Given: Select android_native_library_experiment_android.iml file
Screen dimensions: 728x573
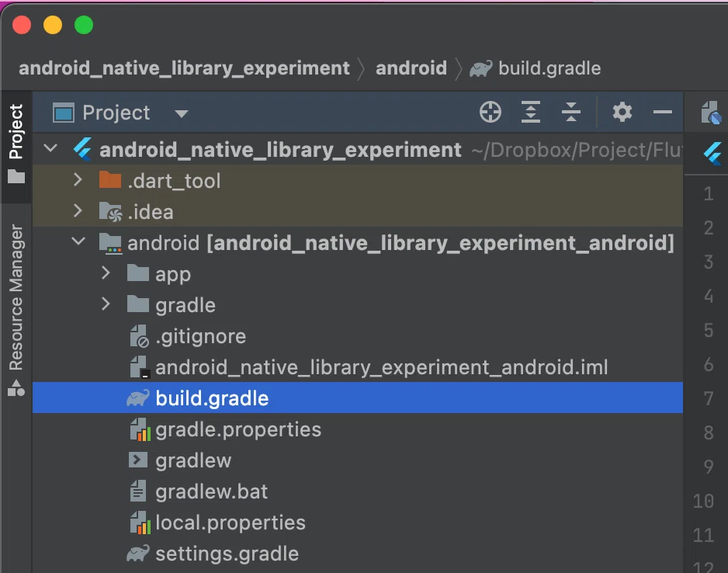Looking at the screenshot, I should pos(358,367).
